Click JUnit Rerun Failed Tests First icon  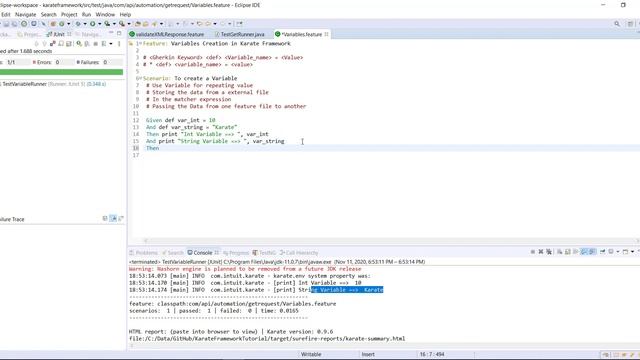pos(87,44)
